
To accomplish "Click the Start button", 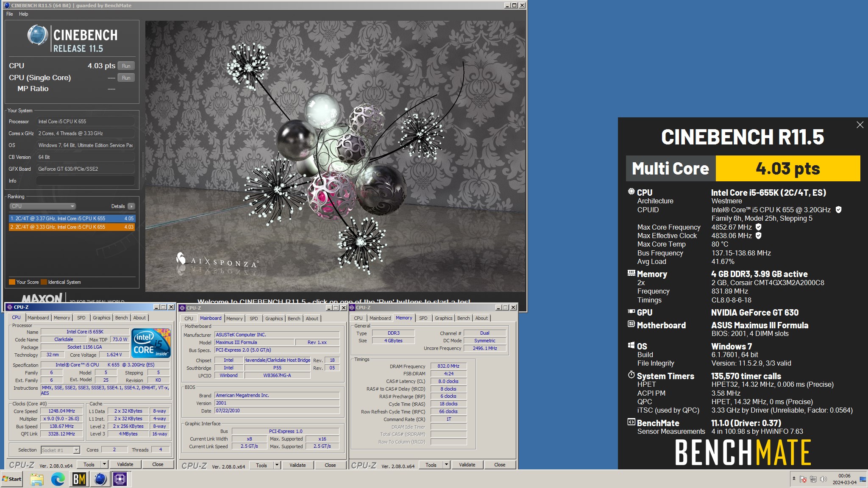I will 12,479.
